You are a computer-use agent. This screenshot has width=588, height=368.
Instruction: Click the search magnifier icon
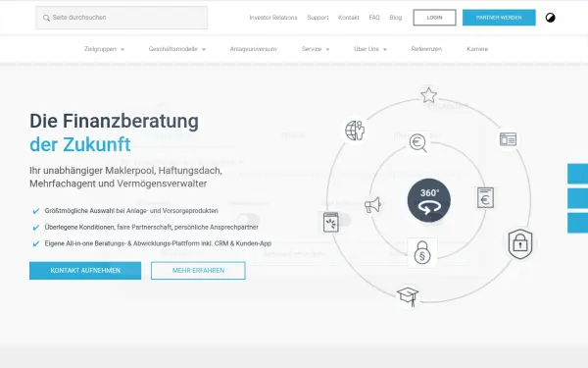pos(46,18)
